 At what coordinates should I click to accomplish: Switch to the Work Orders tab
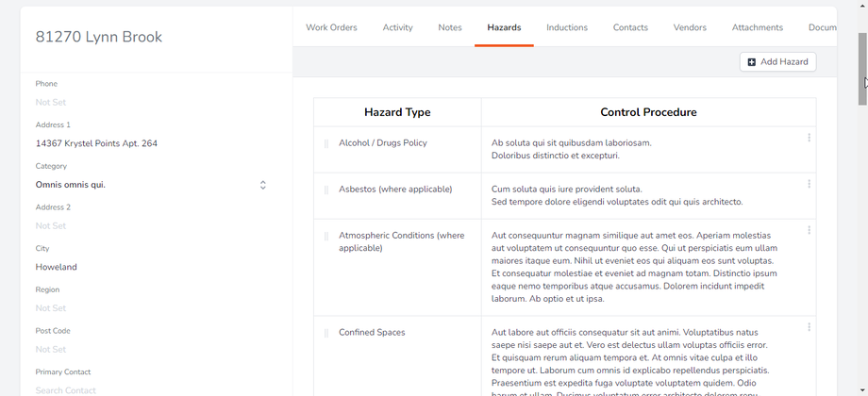pos(331,27)
